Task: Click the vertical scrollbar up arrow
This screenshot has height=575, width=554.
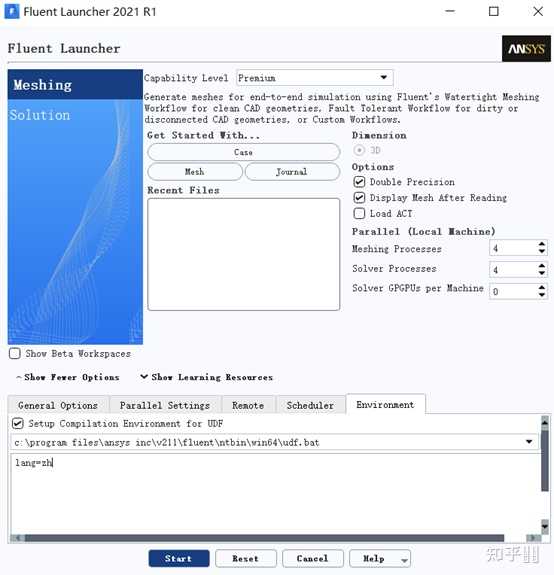Action: coord(545,423)
